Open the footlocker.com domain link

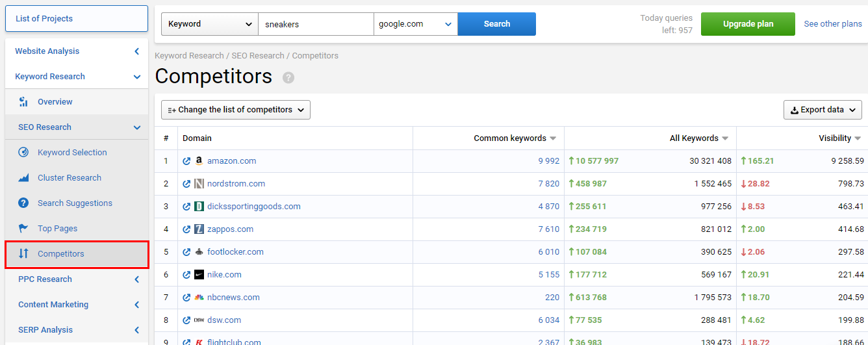pos(235,252)
